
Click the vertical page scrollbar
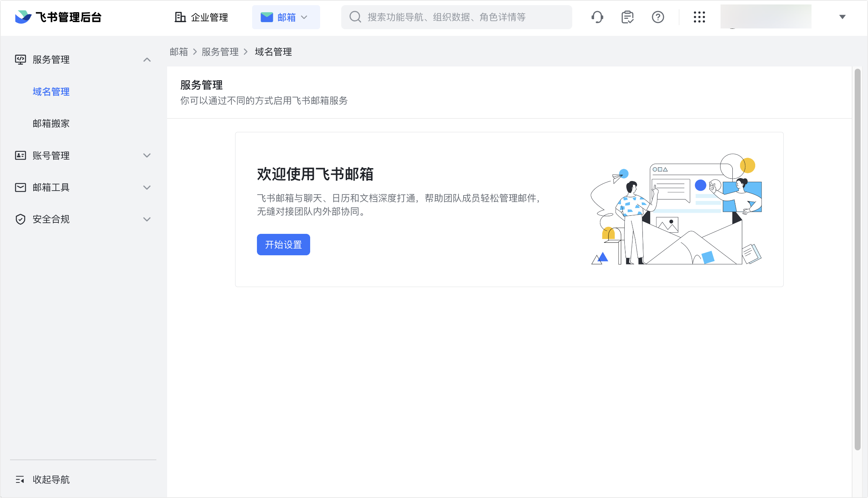click(858, 259)
